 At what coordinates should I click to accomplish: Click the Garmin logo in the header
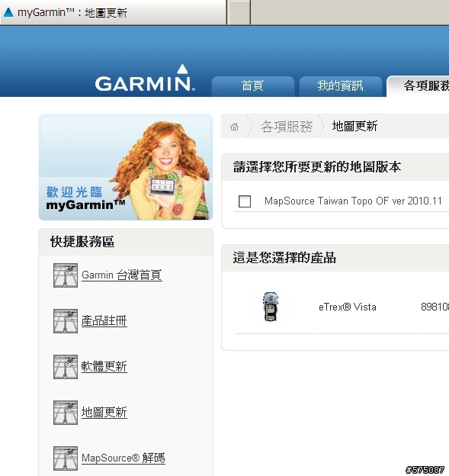pos(145,78)
